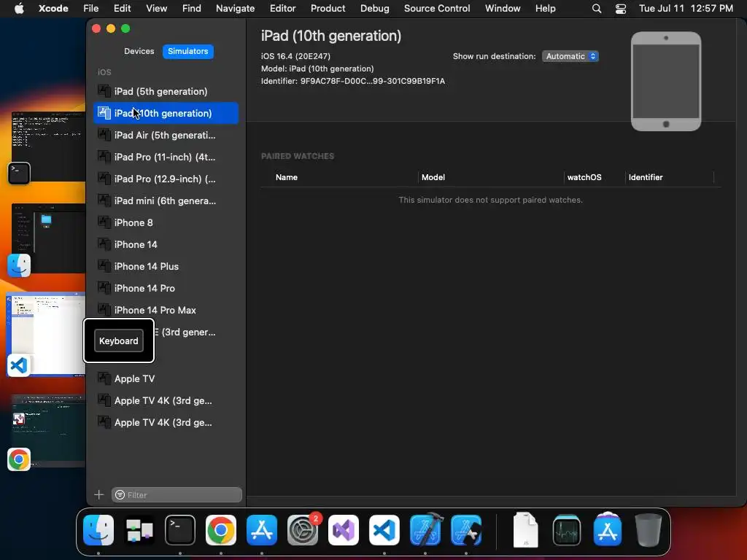Open Terminal from the Dock
Screen dimensions: 747x560
[x=180, y=530]
